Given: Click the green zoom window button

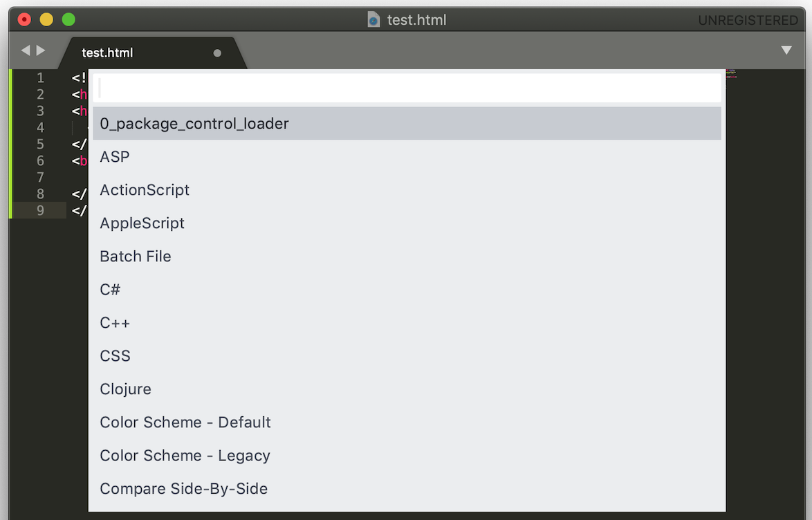Looking at the screenshot, I should point(68,19).
